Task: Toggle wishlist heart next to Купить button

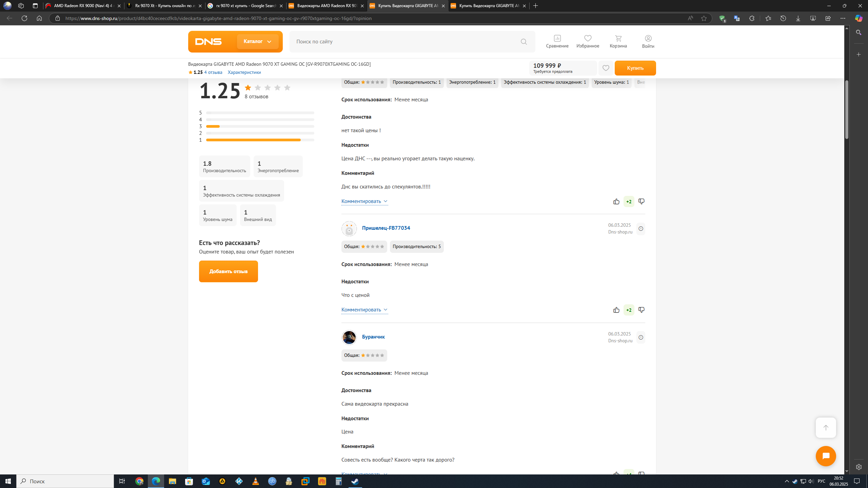Action: point(606,68)
